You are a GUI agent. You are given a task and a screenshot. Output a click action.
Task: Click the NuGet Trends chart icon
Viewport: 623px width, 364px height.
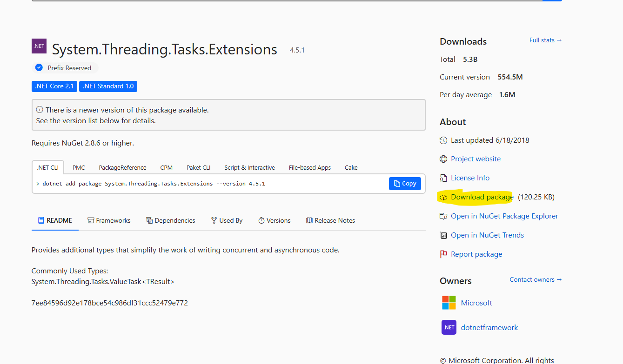[x=443, y=235]
